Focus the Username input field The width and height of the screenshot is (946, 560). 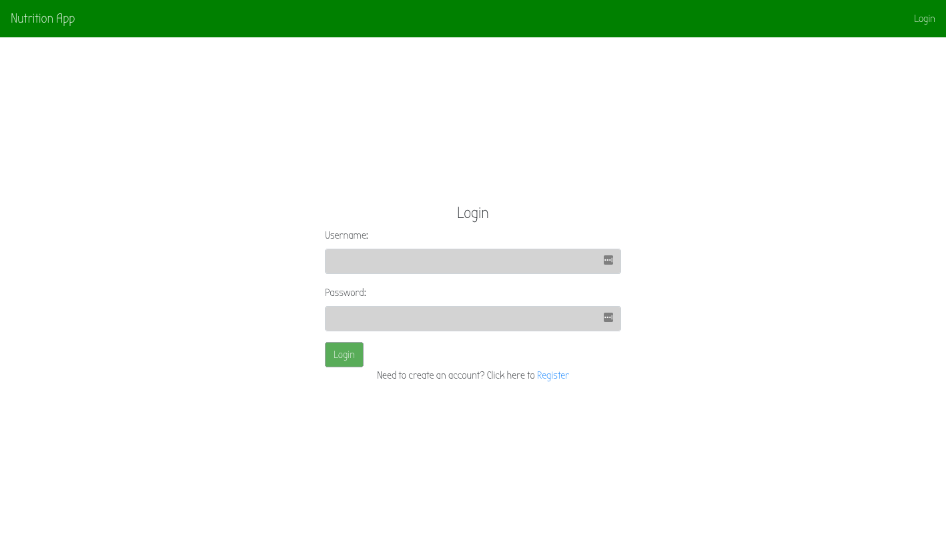click(472, 261)
